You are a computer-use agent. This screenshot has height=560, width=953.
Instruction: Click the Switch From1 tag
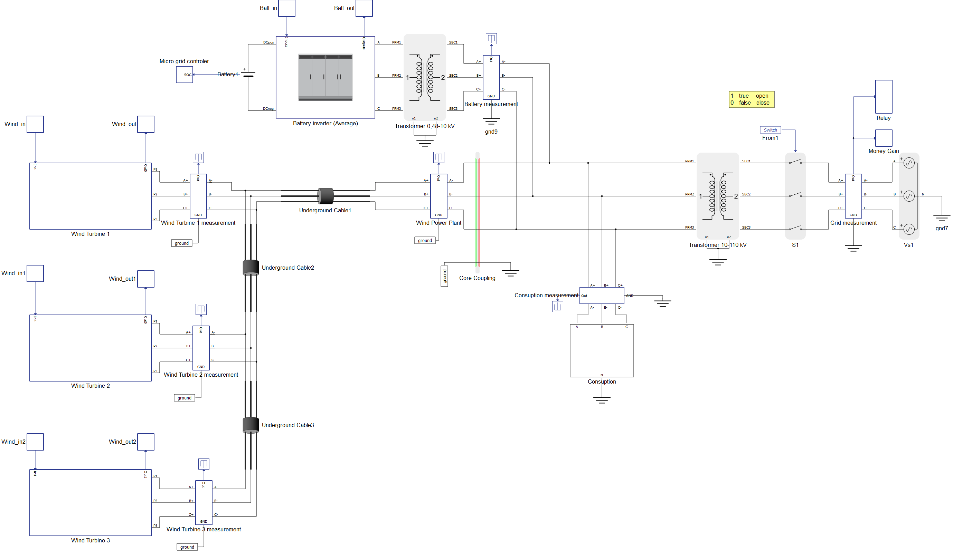click(x=770, y=129)
